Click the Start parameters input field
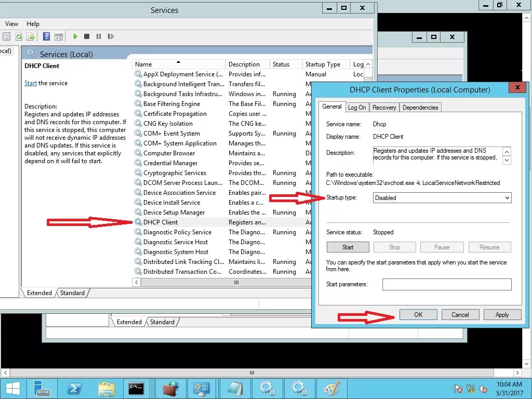Viewport: 532px width, 399px height. (x=447, y=284)
